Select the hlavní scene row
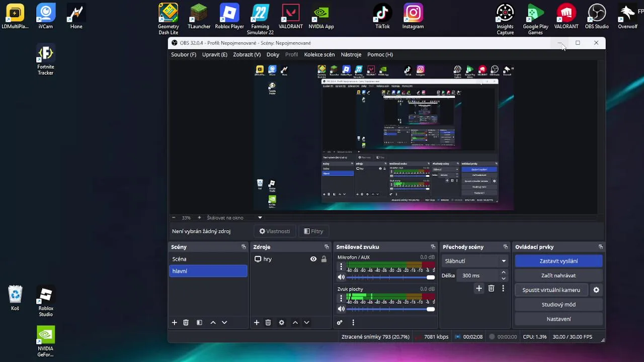 click(208, 271)
